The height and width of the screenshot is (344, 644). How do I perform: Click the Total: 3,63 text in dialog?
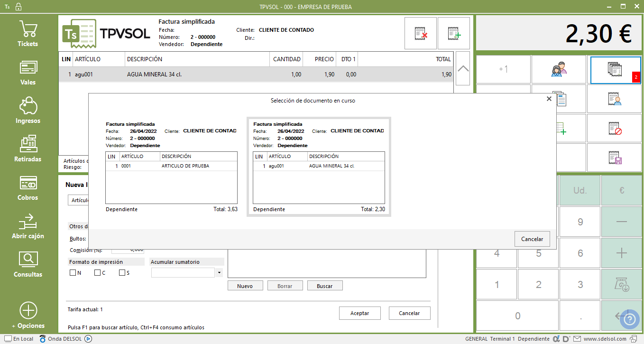point(225,209)
